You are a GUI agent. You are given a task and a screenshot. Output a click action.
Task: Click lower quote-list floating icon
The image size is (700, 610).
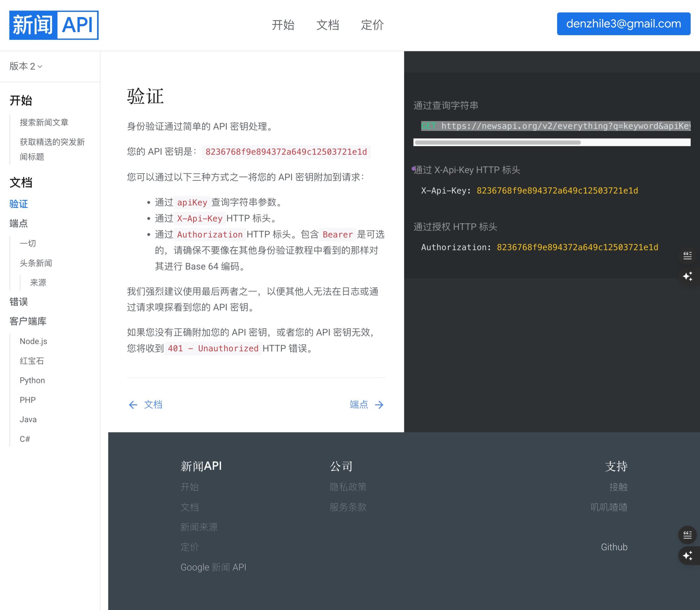tap(687, 535)
